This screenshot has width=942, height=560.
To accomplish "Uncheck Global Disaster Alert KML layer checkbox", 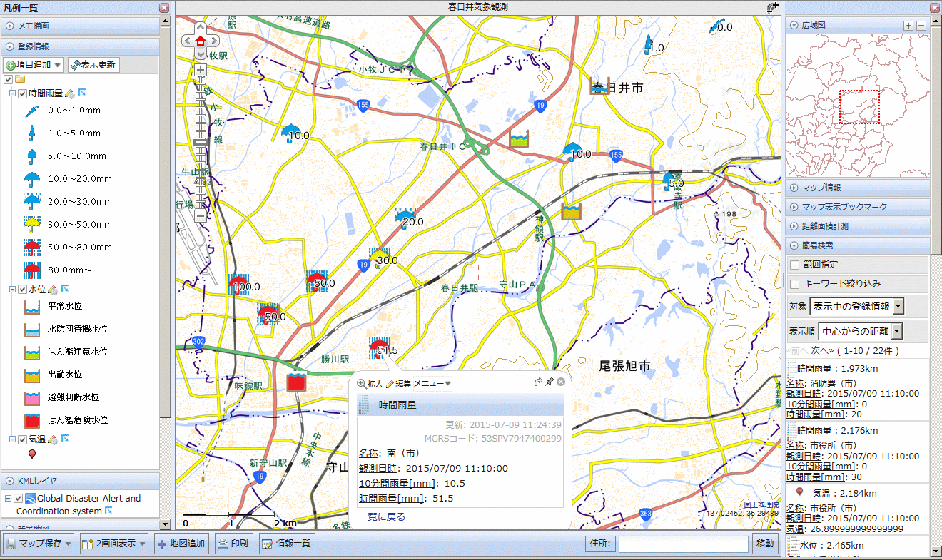I will click(x=19, y=498).
